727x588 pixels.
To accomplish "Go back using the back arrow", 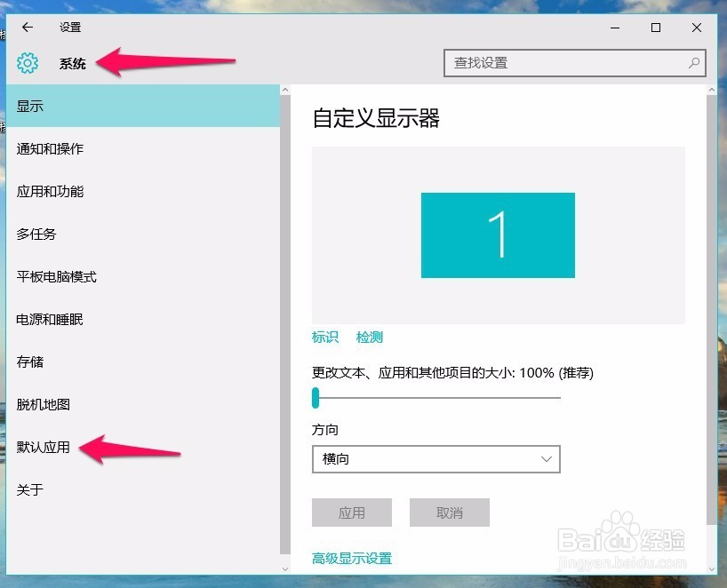I will pyautogui.click(x=28, y=28).
